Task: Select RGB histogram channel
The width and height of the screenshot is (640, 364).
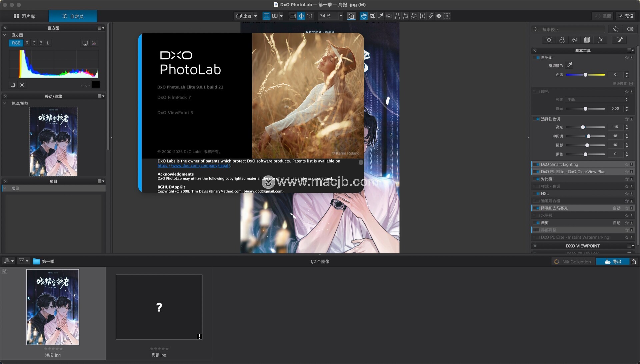Action: 16,43
